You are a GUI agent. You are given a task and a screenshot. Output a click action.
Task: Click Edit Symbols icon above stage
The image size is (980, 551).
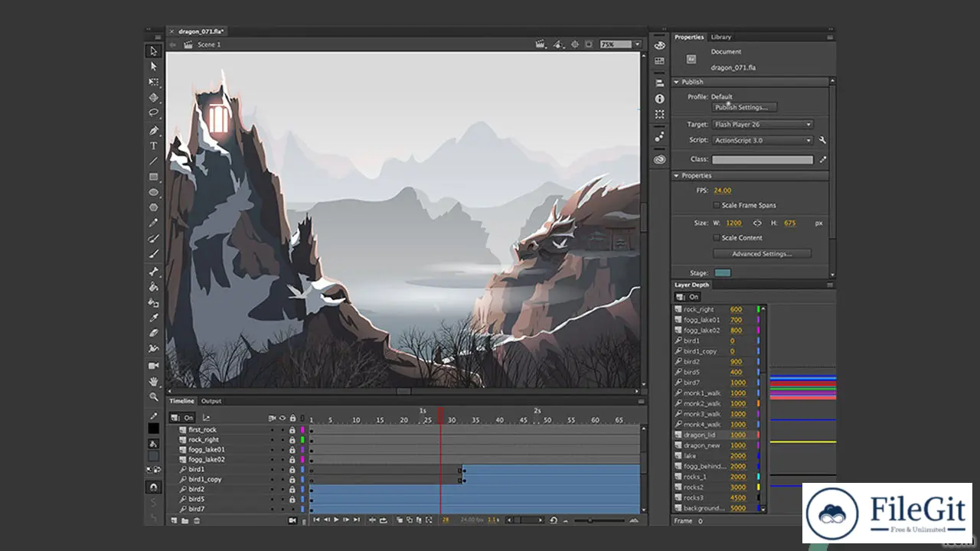[x=559, y=44]
